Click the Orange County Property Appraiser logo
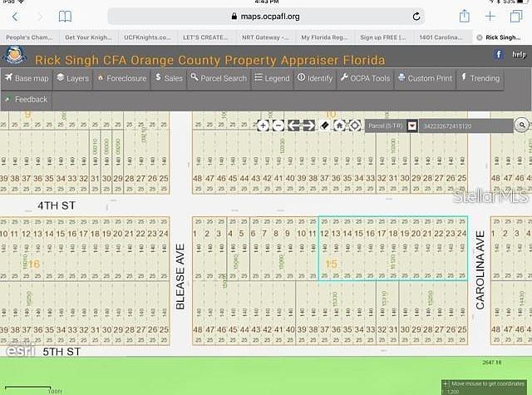Screen dimensions: 532x395 15,56
